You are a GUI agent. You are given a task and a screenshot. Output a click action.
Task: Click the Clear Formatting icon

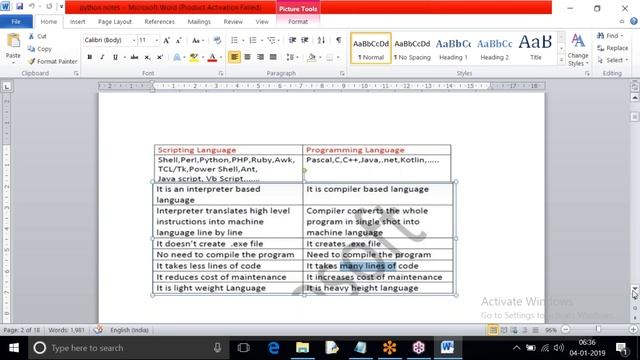217,40
